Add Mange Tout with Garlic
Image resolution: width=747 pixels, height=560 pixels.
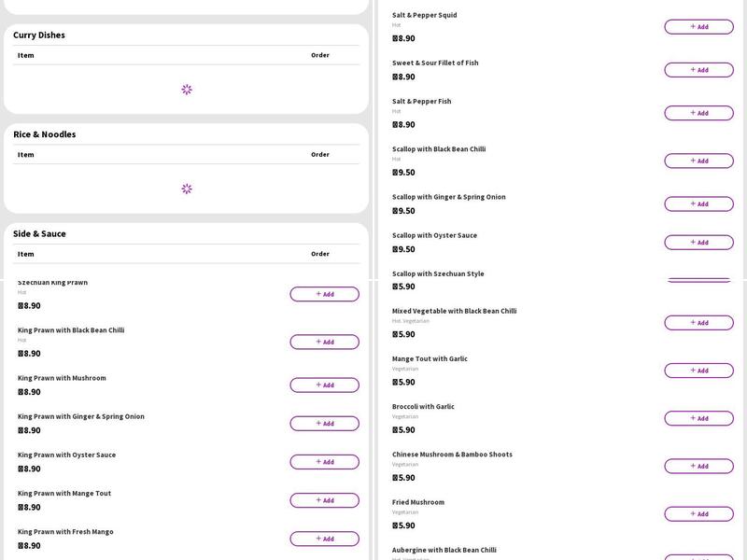point(698,371)
